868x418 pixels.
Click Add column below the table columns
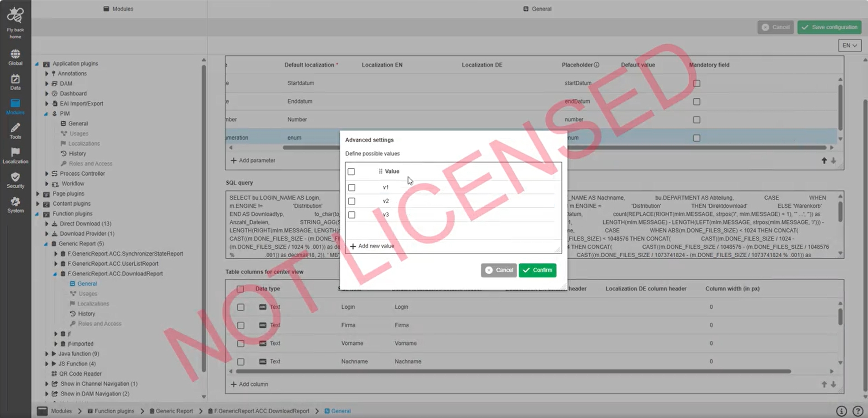(x=249, y=384)
